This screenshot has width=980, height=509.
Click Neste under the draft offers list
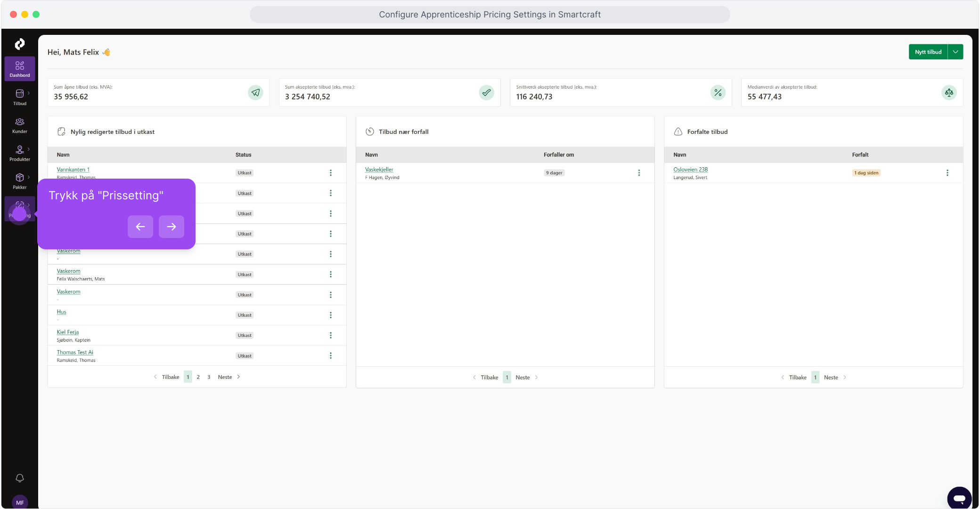tap(229, 377)
